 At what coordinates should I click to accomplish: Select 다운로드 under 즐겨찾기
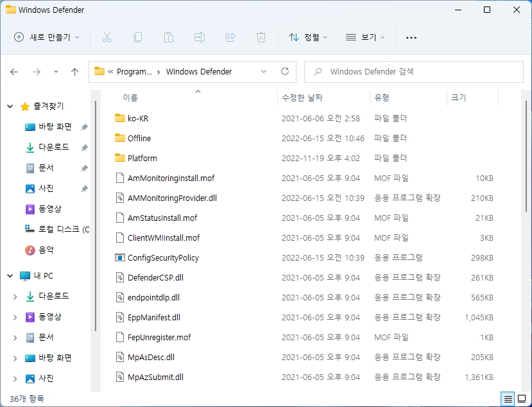pyautogui.click(x=54, y=147)
